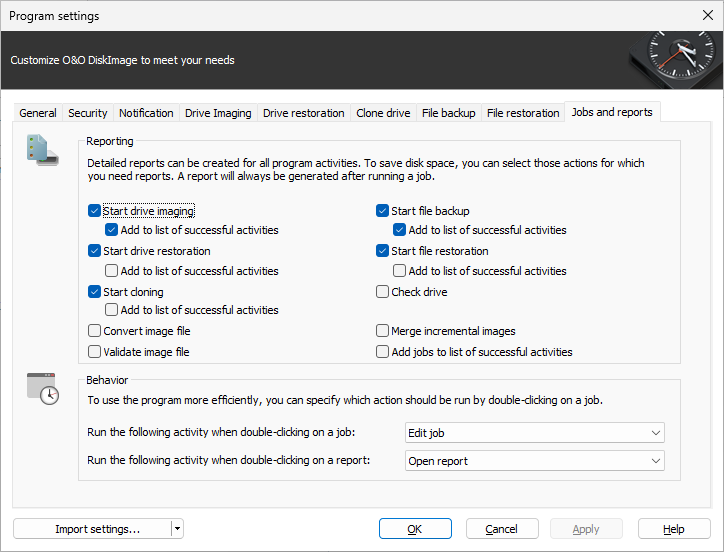Uncheck Start drive imaging
The width and height of the screenshot is (724, 552).
(94, 211)
